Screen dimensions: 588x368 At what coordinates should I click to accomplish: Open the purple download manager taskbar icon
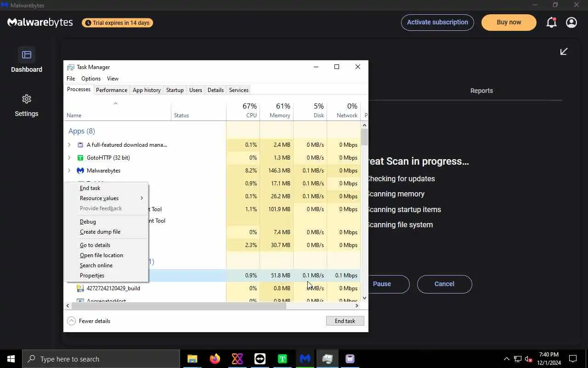click(x=350, y=359)
